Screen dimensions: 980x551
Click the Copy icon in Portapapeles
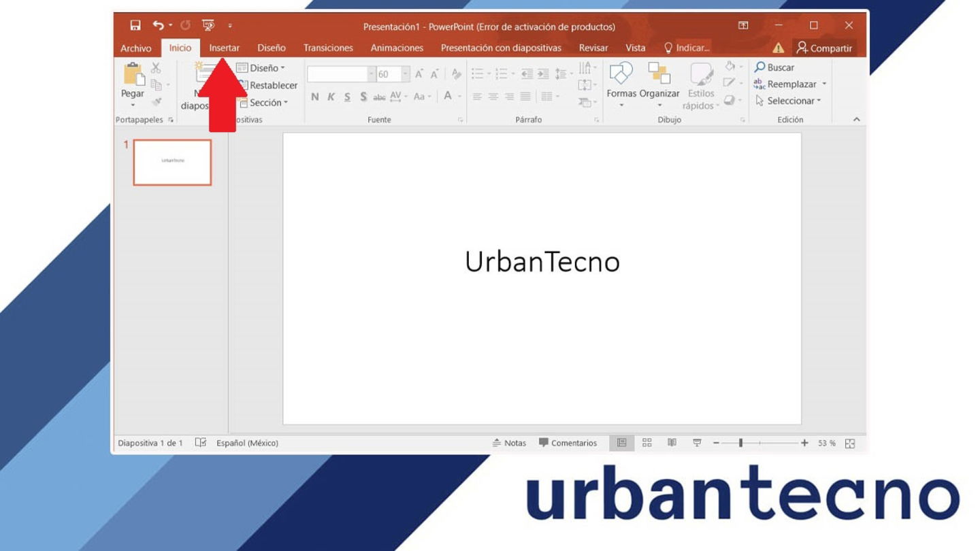point(156,85)
